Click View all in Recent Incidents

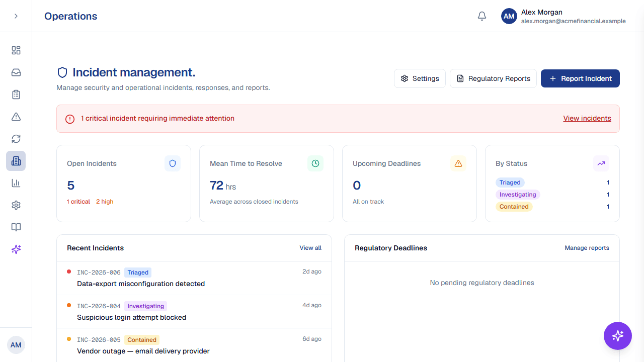click(310, 248)
